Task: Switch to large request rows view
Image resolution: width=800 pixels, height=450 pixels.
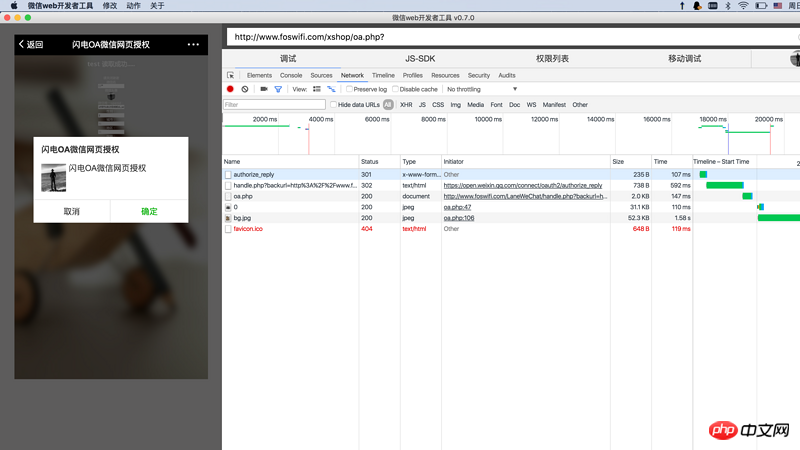Action: click(x=317, y=89)
